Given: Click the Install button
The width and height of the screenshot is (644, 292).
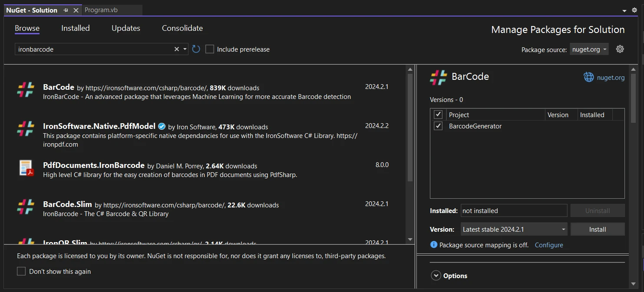Looking at the screenshot, I should [x=597, y=229].
